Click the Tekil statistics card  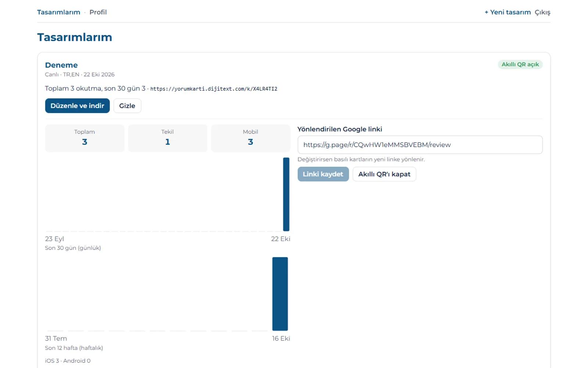tap(168, 138)
